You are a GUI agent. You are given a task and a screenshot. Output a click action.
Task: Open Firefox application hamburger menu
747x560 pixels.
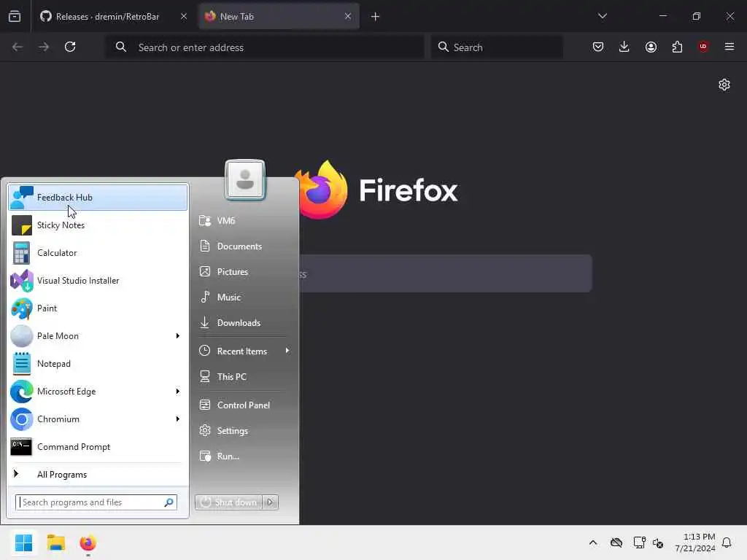click(729, 47)
